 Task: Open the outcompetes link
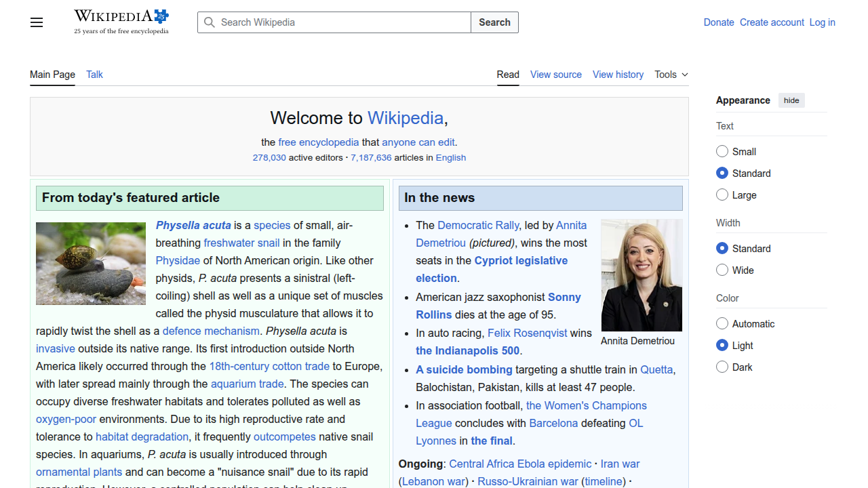pyautogui.click(x=285, y=436)
